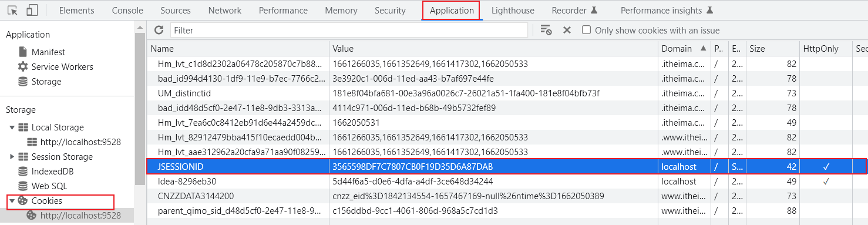
Task: Click the Storage database icon under Application
Action: [x=23, y=82]
